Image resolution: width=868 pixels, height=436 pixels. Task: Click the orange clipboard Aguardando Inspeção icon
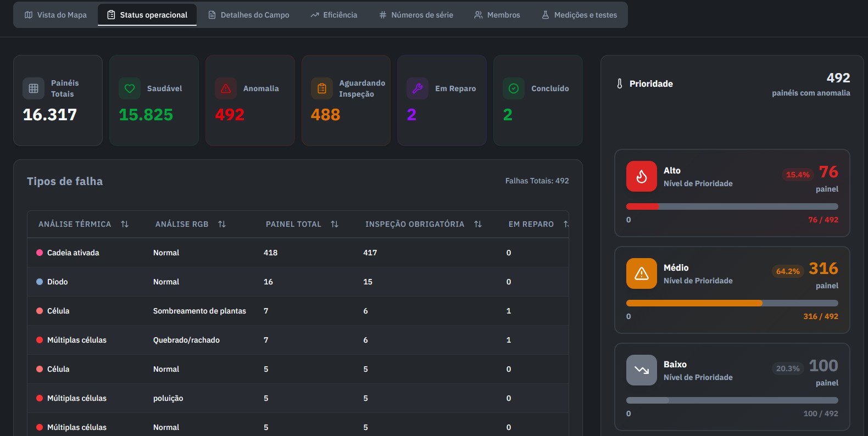[322, 88]
